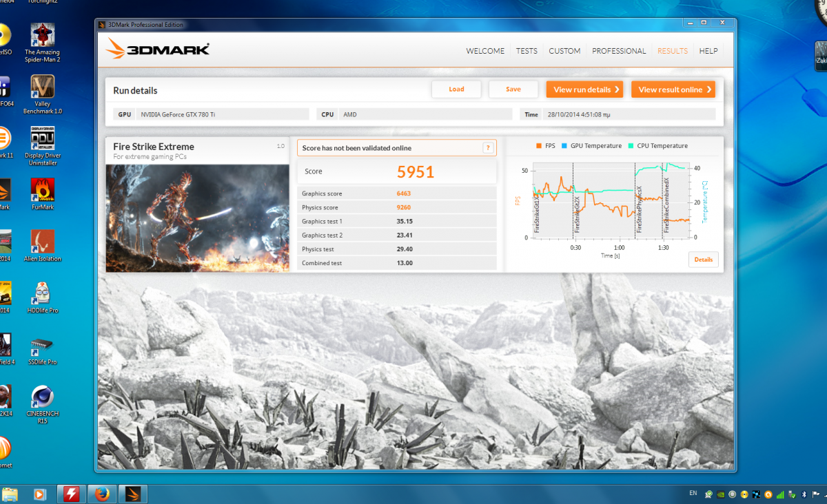Screen dimensions: 827x504
Task: Go to the PROFESSIONAL tab
Action: pyautogui.click(x=619, y=51)
